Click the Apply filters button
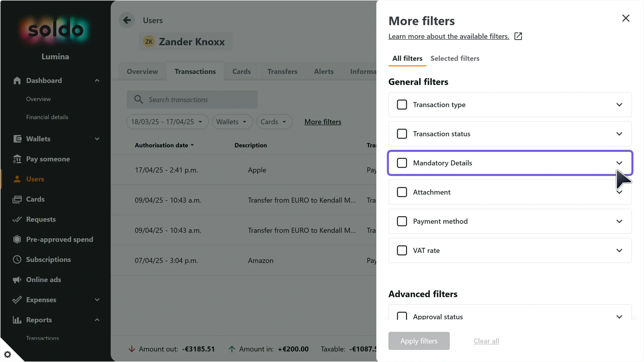Image resolution: width=644 pixels, height=362 pixels. [419, 341]
